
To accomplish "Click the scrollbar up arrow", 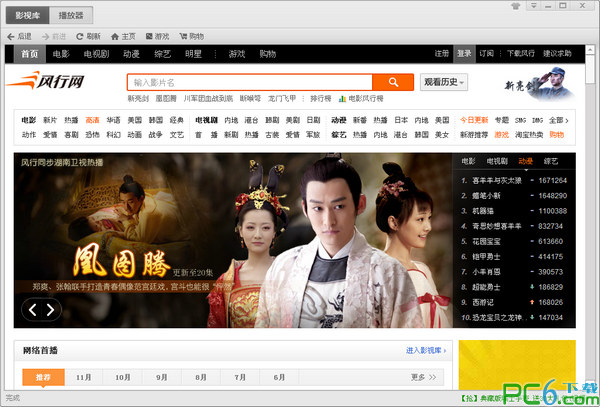I will pos(592,49).
